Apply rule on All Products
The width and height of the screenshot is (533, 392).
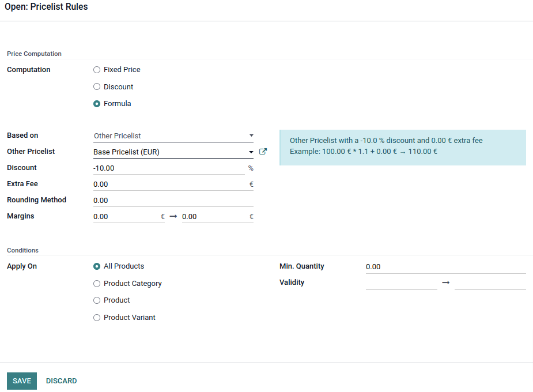point(97,266)
